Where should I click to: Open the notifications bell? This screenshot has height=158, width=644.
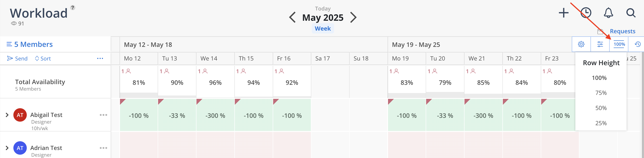coord(608,13)
